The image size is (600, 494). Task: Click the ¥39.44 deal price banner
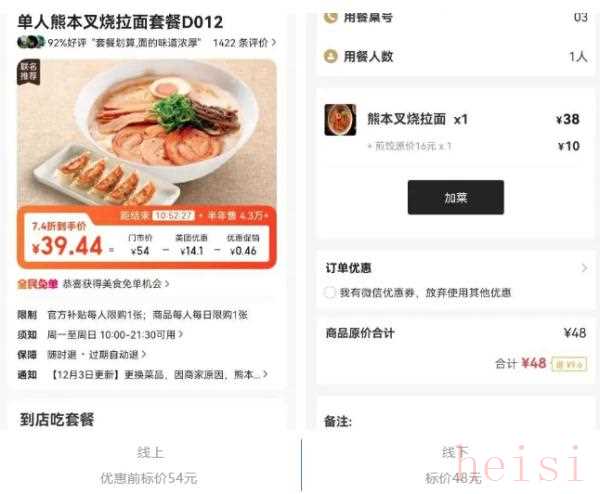coord(147,237)
